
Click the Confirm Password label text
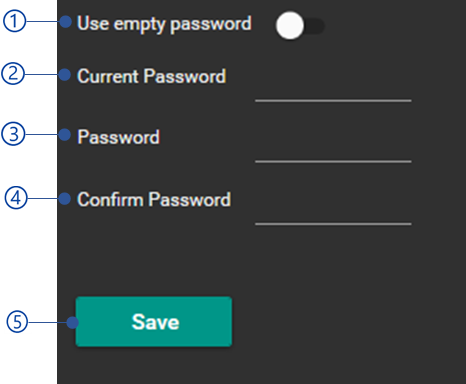[154, 200]
